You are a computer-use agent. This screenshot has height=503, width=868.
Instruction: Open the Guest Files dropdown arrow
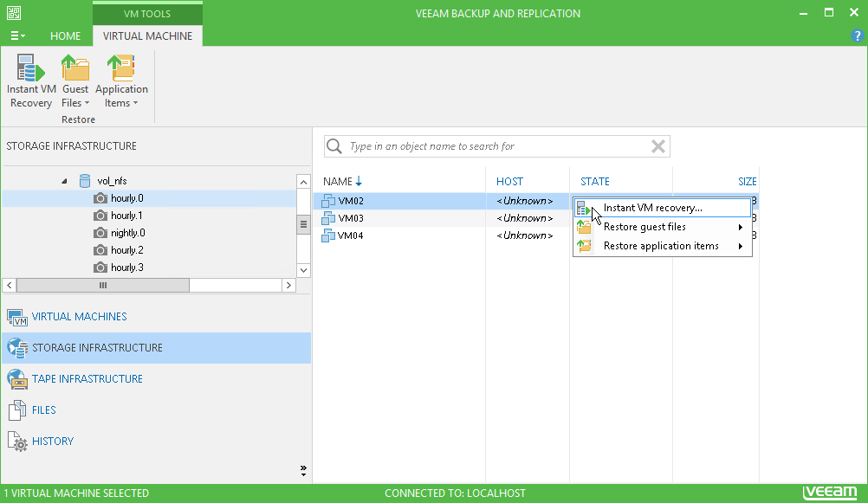click(87, 104)
